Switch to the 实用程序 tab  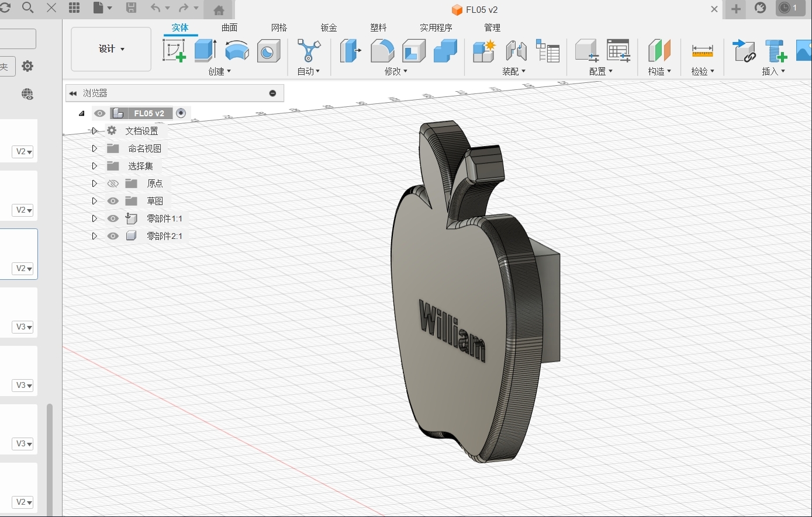coord(436,27)
